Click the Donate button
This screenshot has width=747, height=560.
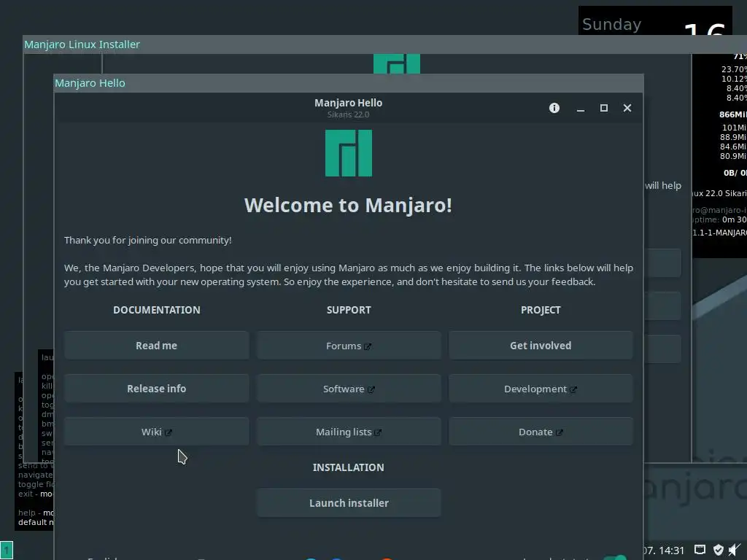coord(541,432)
